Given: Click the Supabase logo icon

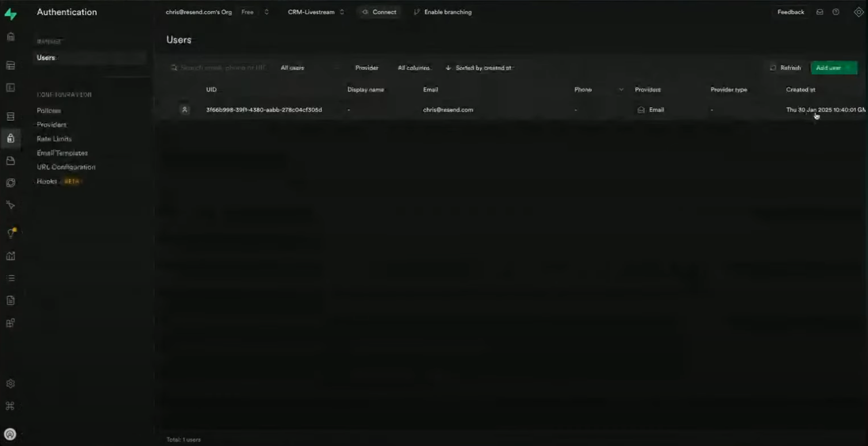Looking at the screenshot, I should pos(10,14).
